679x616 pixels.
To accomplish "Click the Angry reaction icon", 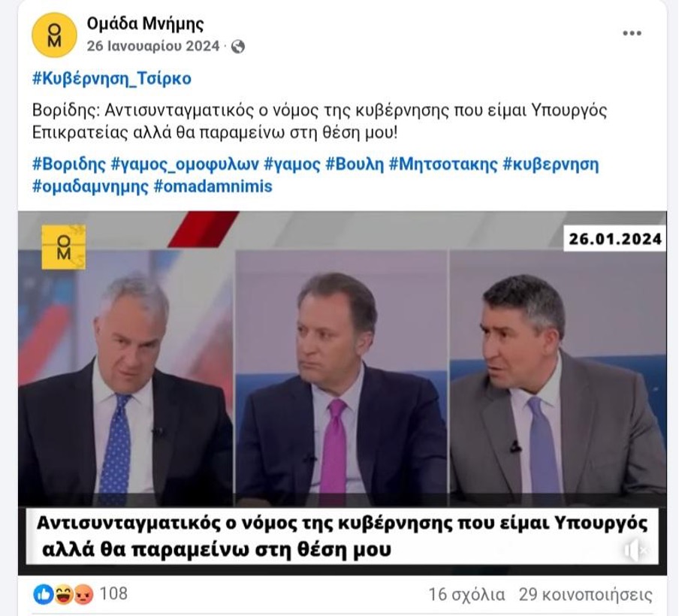I will (x=83, y=594).
